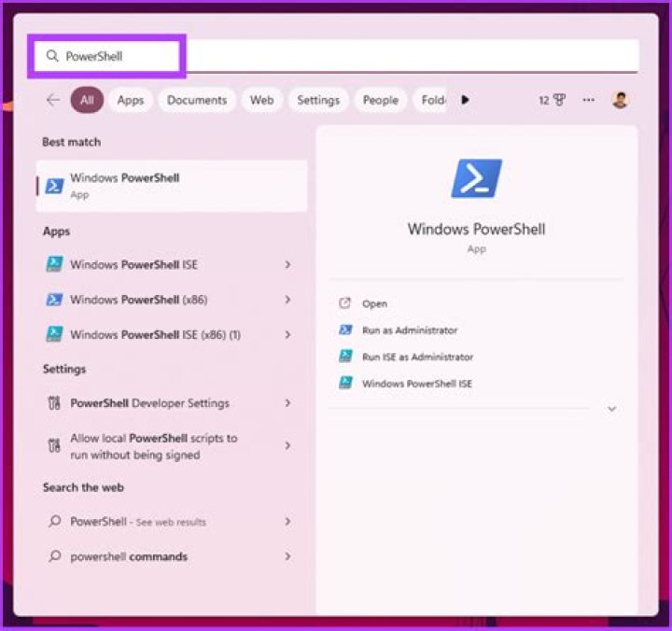Viewport: 672px width, 631px height.
Task: Open the rewards points trophy icon
Action: [x=558, y=100]
